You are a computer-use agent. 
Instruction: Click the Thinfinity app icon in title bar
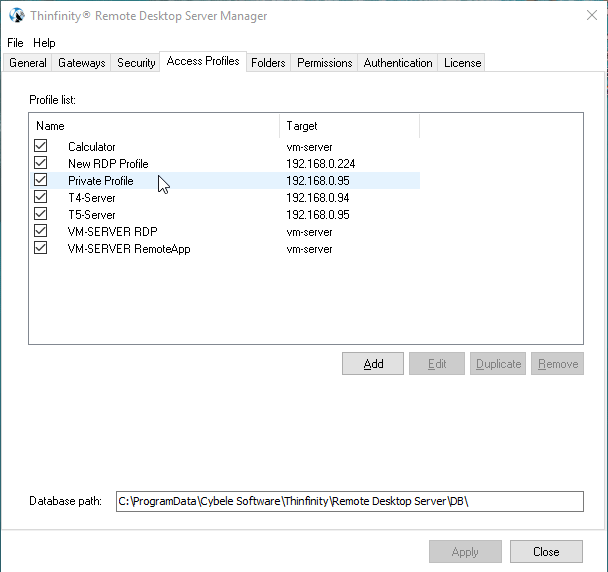(x=17, y=16)
